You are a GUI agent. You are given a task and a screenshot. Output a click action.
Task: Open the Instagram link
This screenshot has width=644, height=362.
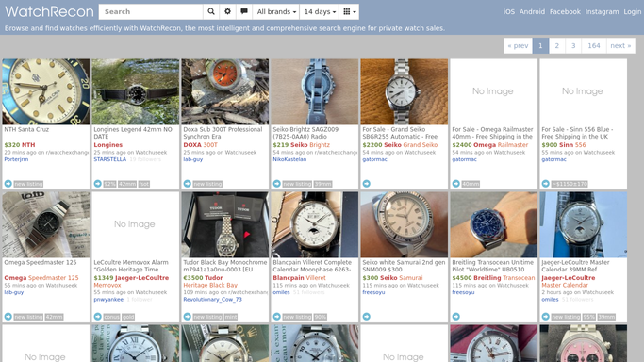(x=602, y=12)
